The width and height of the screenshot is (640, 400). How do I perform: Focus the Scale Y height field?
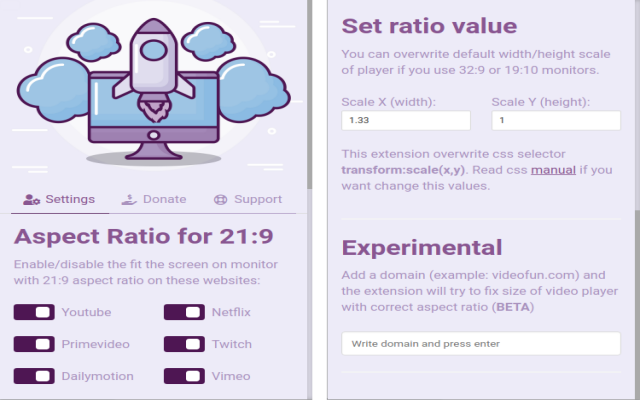point(556,120)
